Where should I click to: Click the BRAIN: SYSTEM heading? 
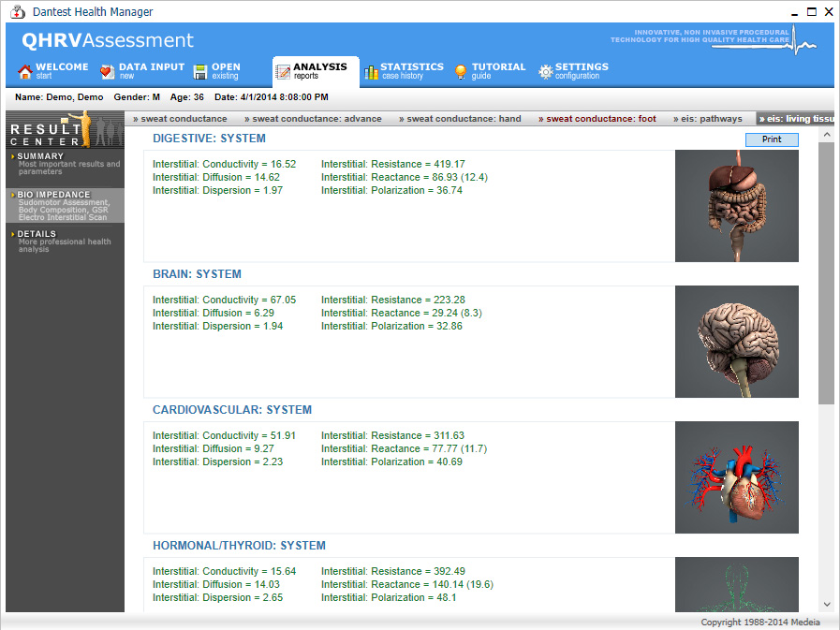[x=197, y=273]
